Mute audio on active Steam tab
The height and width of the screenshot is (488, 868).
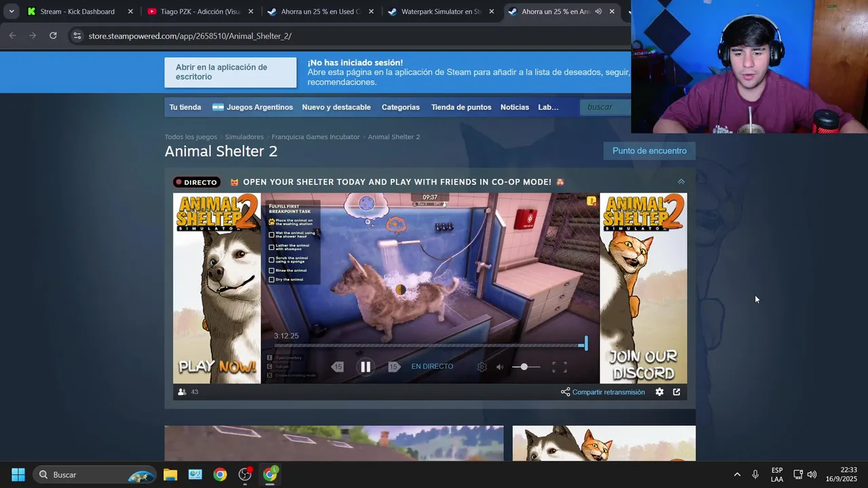coord(598,12)
